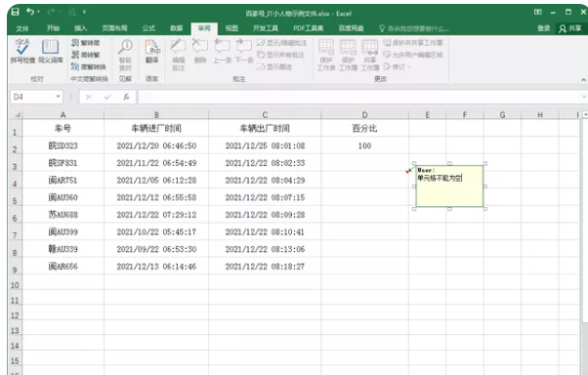Switch to the PDF工具集 tab
Image resolution: width=588 pixels, height=375 pixels.
coord(309,28)
